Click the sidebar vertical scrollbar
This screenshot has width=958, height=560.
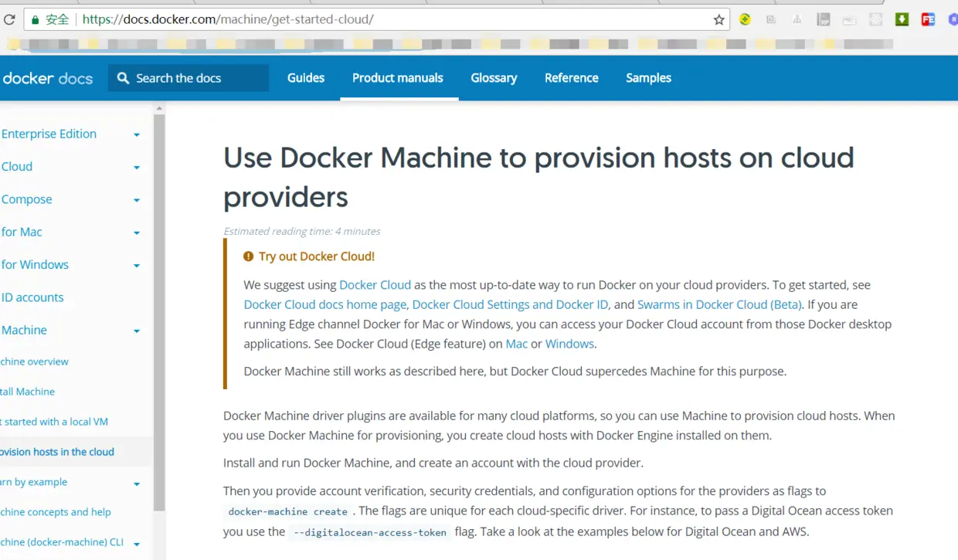click(x=159, y=312)
